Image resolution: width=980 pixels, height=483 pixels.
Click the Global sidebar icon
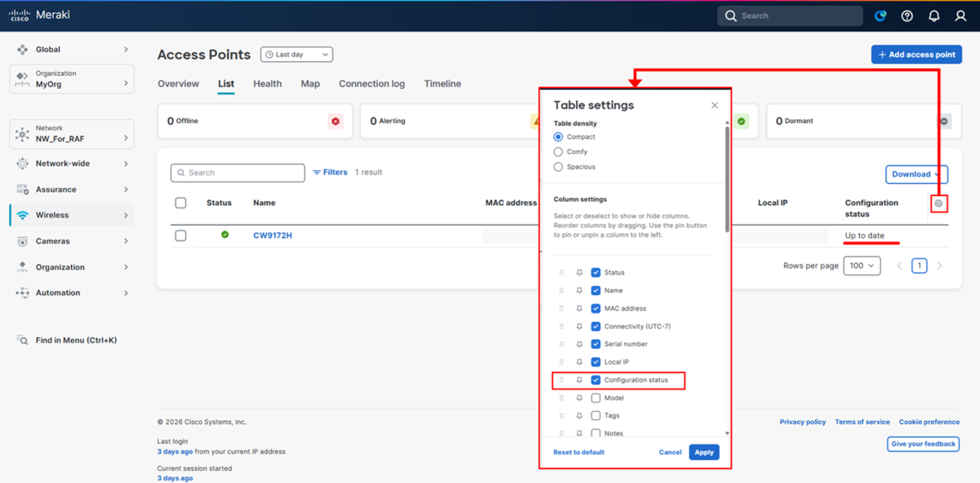coord(22,50)
